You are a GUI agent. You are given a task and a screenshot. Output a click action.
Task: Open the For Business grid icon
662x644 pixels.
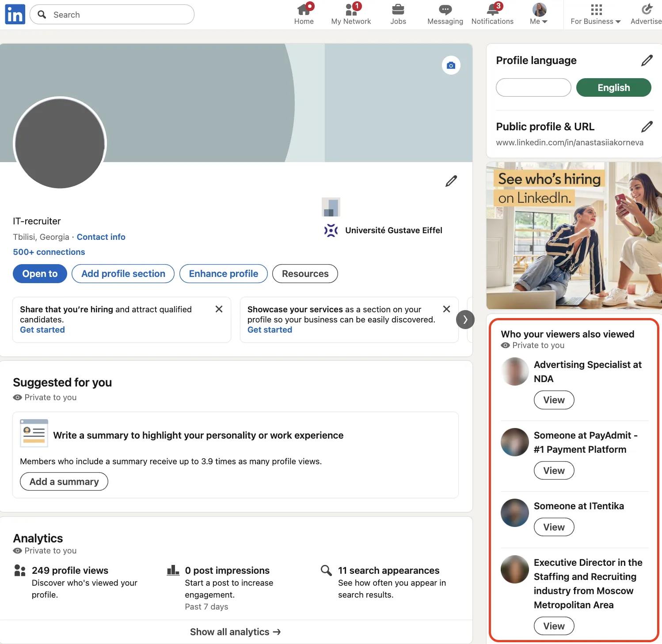pyautogui.click(x=596, y=9)
